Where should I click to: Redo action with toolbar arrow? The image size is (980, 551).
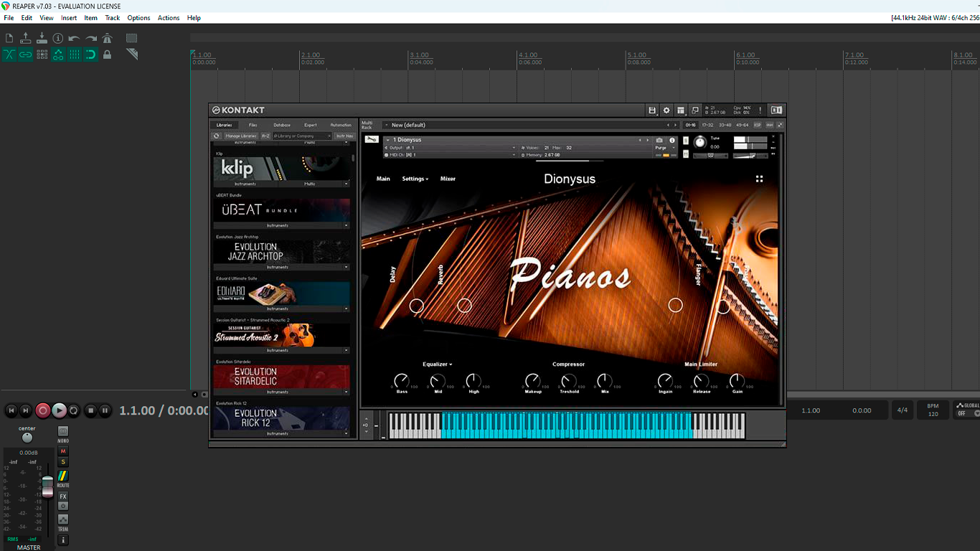click(91, 38)
